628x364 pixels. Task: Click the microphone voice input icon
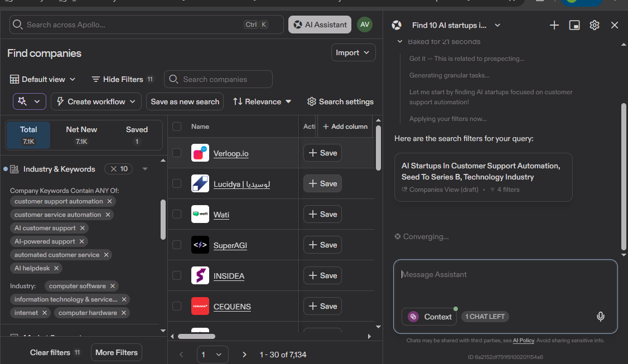(x=600, y=317)
